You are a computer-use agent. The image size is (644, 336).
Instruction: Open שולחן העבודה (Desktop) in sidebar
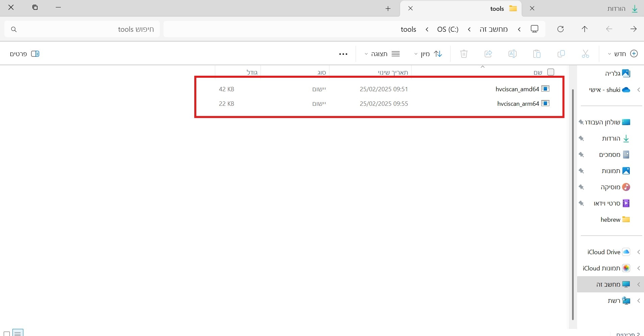[607, 122]
